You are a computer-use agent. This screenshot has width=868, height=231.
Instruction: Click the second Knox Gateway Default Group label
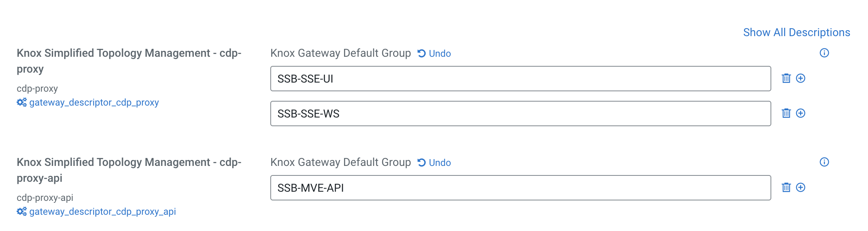click(x=340, y=162)
